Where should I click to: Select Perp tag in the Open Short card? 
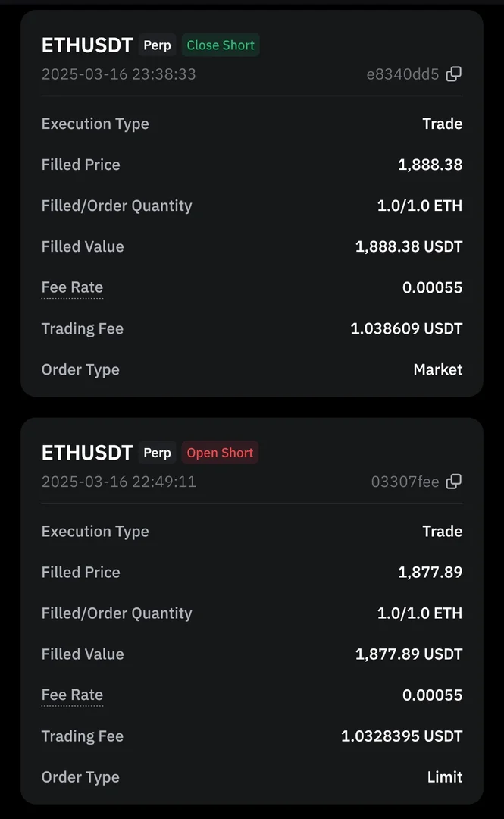[157, 453]
